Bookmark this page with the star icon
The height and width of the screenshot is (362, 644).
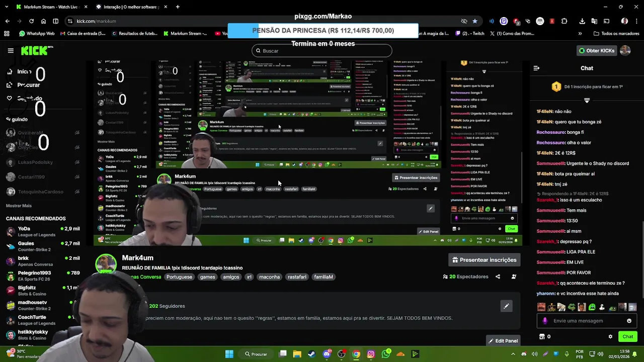pos(475,21)
